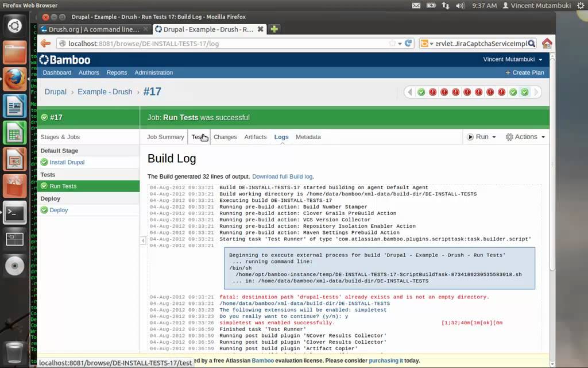Open the Actions dropdown menu
588x368 pixels.
pyautogui.click(x=525, y=137)
